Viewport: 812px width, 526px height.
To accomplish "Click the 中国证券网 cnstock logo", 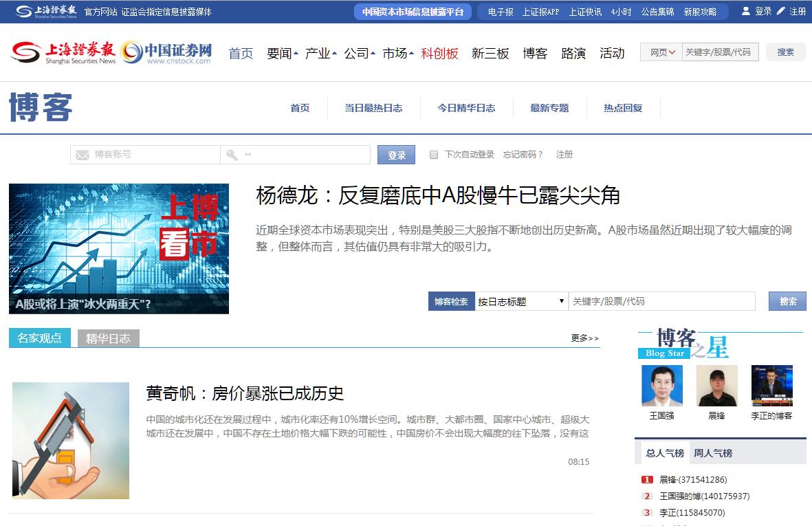I will 166,53.
